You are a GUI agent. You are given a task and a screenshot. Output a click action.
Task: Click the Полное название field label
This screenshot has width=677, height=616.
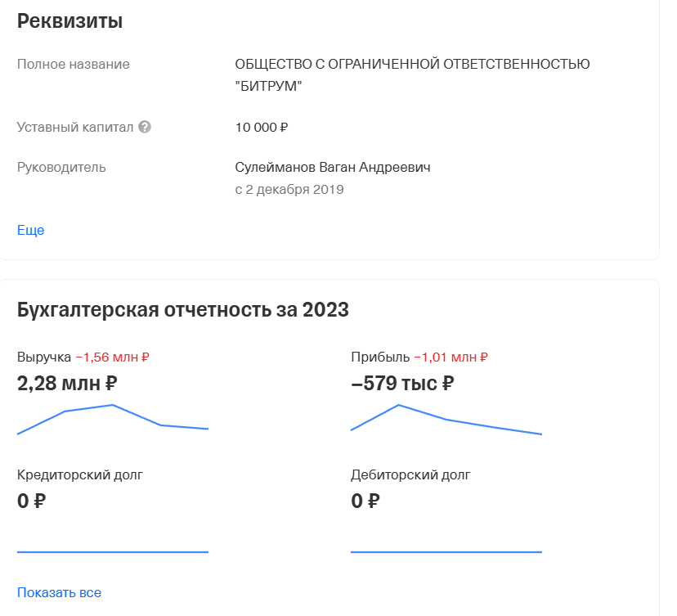click(73, 64)
